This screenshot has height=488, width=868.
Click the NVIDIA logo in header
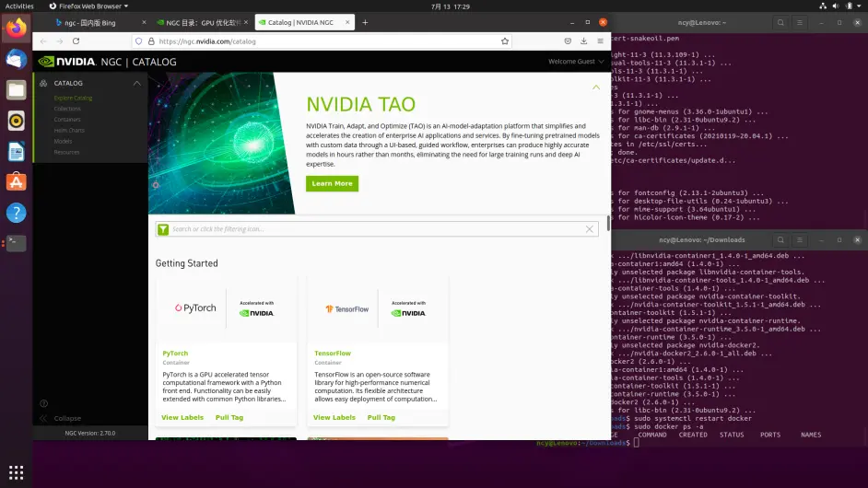pos(66,62)
